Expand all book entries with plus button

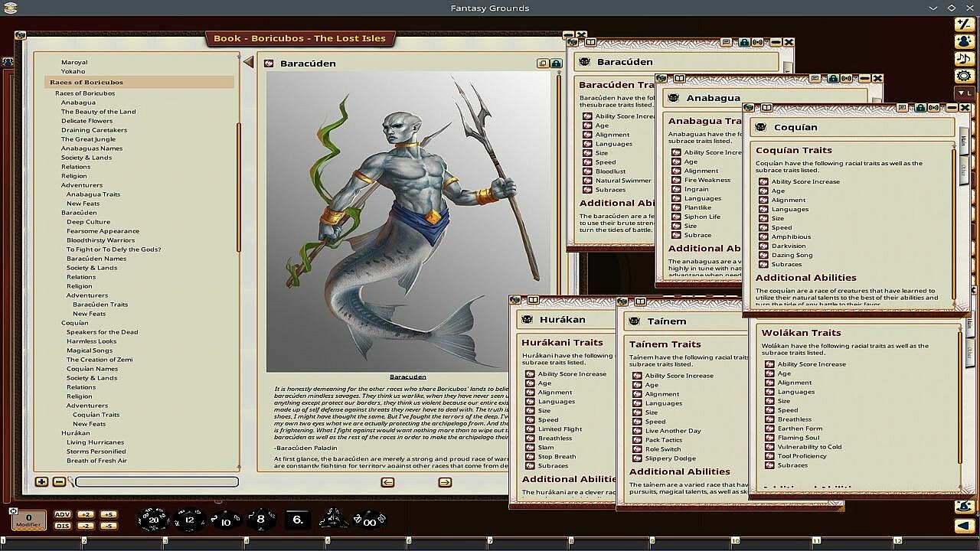(41, 482)
